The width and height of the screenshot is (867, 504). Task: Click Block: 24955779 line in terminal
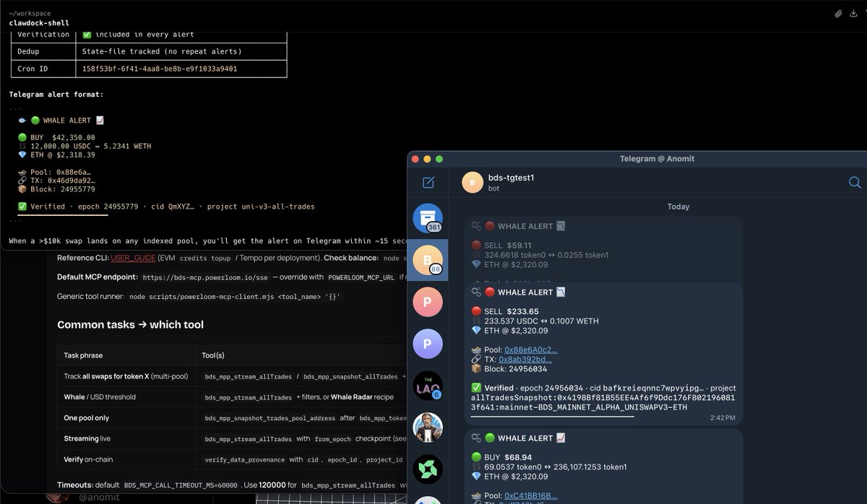click(56, 189)
